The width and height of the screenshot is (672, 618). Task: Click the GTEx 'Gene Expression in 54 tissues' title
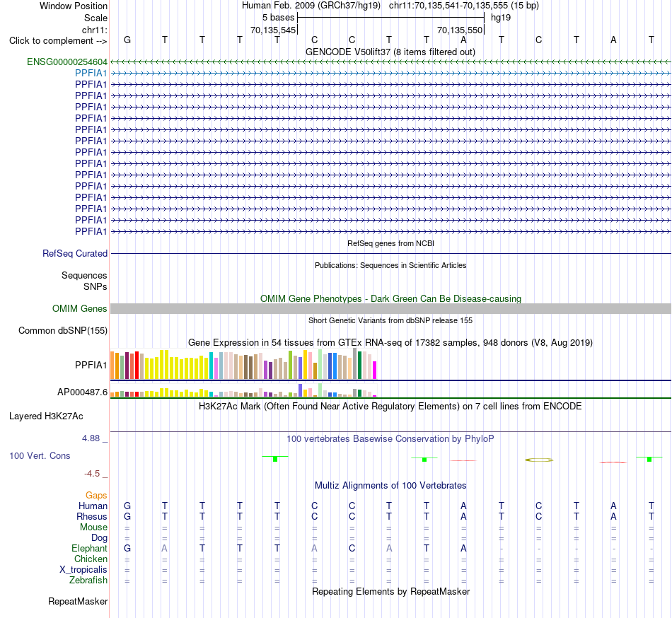pyautogui.click(x=390, y=343)
